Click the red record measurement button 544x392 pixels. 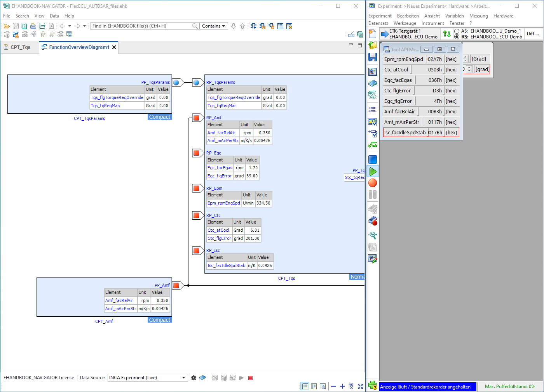[x=373, y=183]
